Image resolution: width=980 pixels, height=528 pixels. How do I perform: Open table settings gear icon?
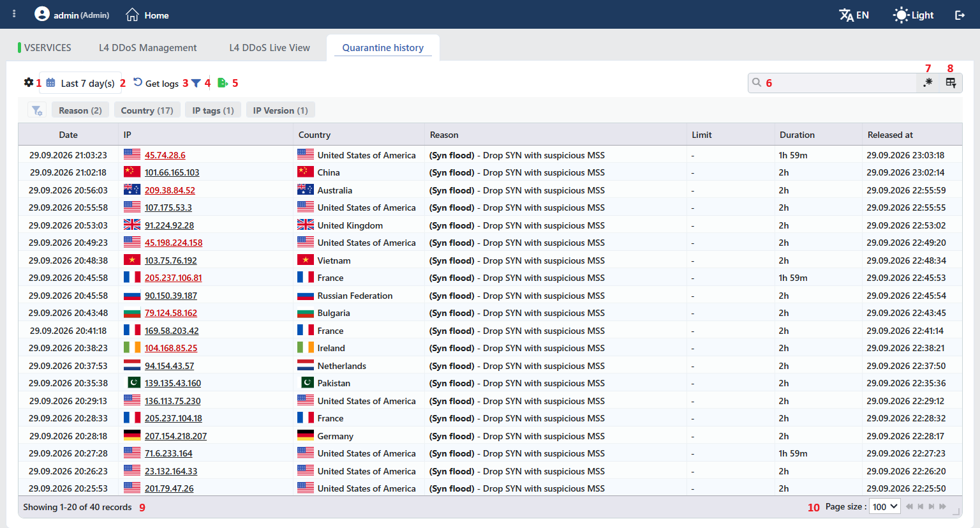pyautogui.click(x=29, y=82)
